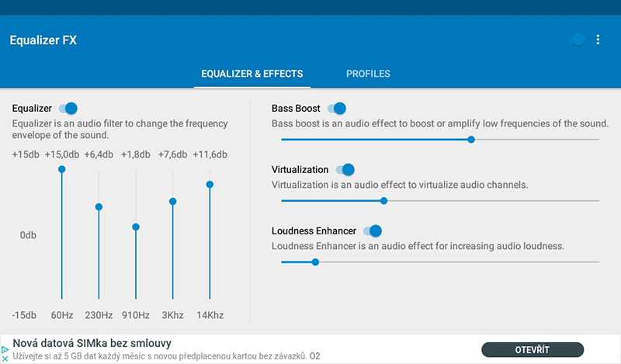Close the ad with X icon
Screen dimensions: 621x364
pos(5,359)
